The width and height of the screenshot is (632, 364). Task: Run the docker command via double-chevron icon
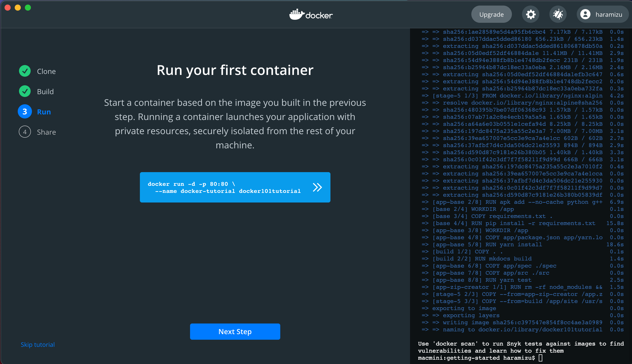point(317,187)
